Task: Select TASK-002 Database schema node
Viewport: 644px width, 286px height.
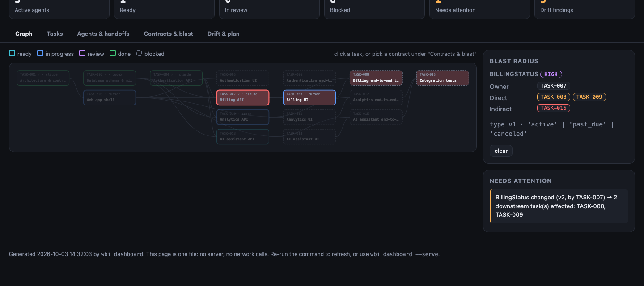Action: [110, 78]
